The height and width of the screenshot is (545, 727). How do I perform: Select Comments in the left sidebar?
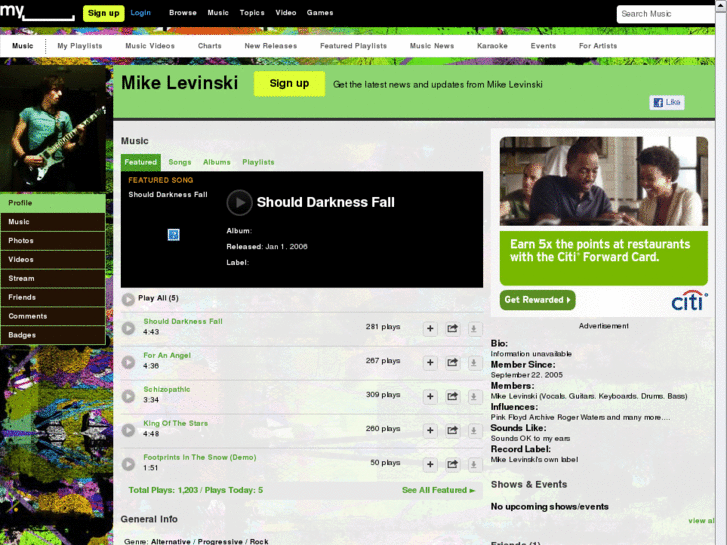53,316
